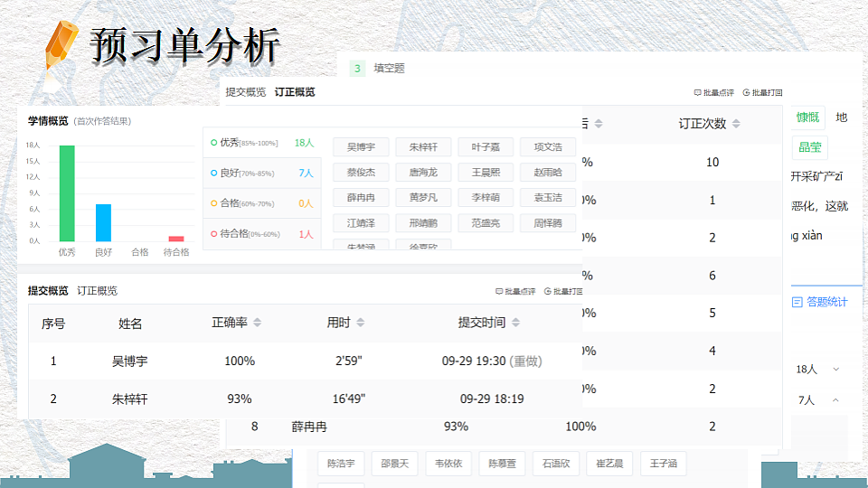Click the green question number 3 badge

tap(357, 68)
